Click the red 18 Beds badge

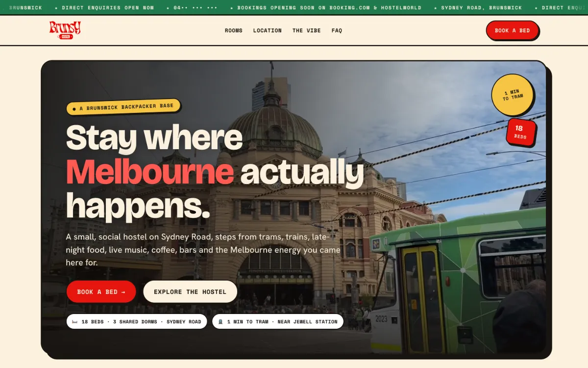520,132
